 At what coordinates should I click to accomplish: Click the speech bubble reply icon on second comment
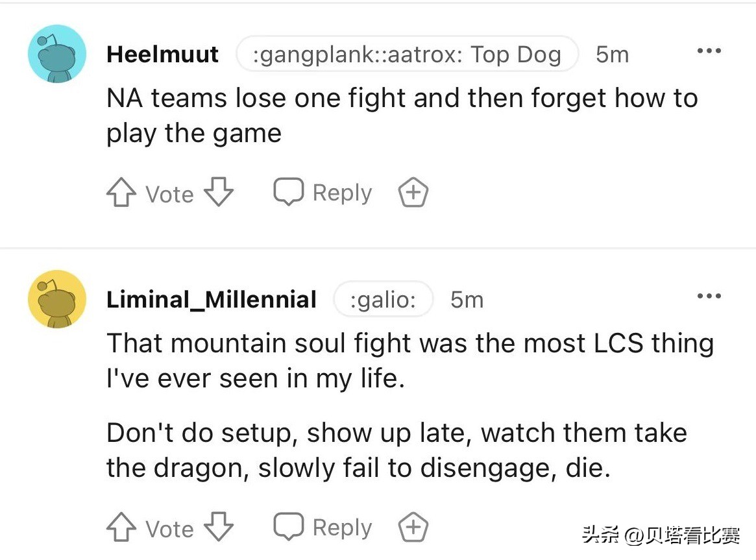(x=288, y=526)
